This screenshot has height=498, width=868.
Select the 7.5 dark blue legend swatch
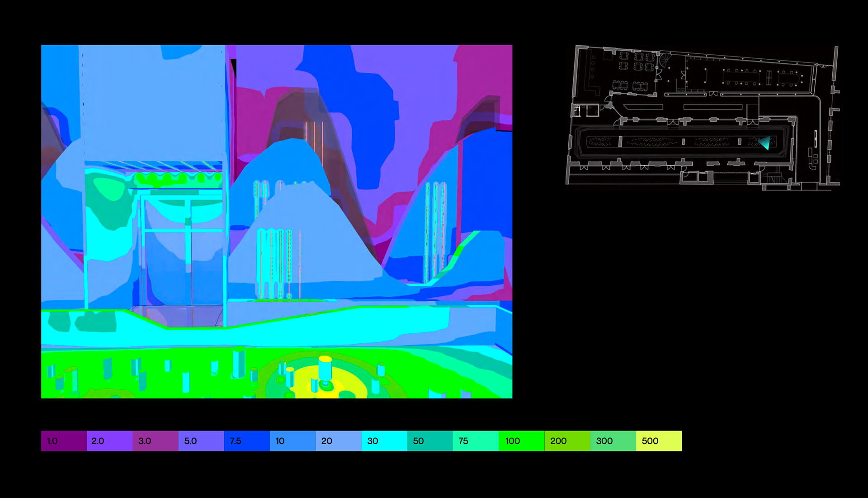tap(247, 441)
